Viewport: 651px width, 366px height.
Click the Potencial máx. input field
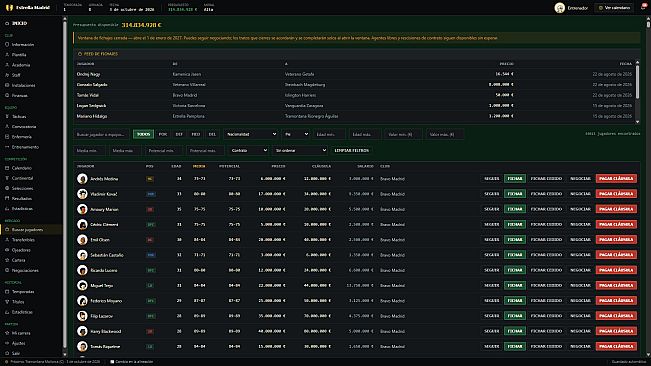[205, 151]
